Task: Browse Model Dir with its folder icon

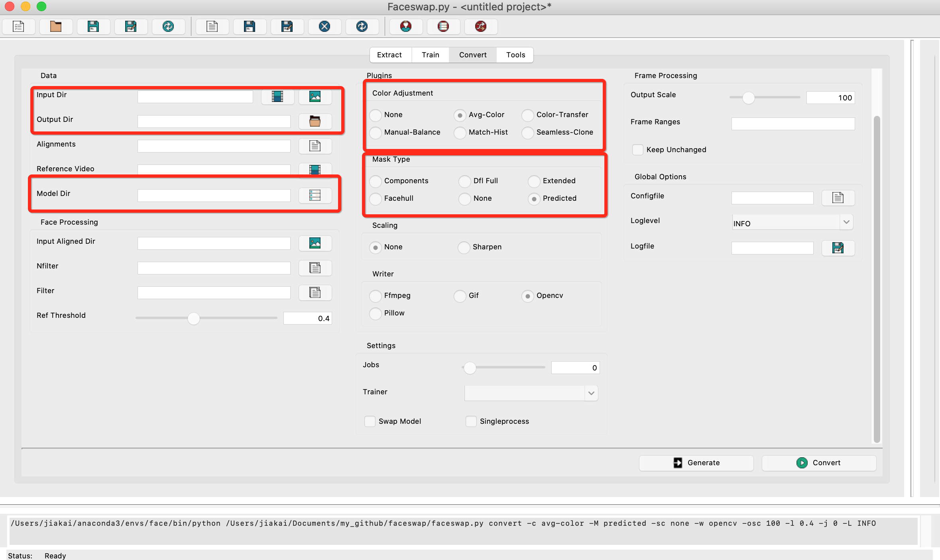Action: click(x=315, y=195)
